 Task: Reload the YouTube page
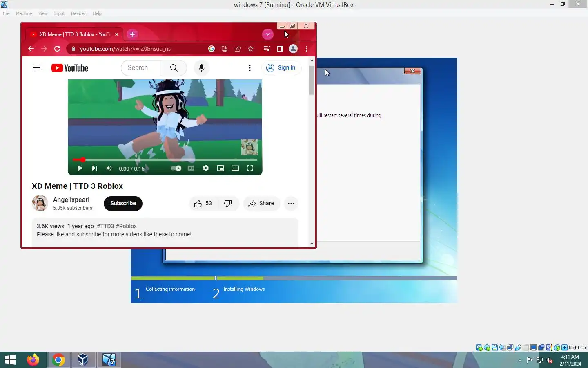(x=57, y=49)
